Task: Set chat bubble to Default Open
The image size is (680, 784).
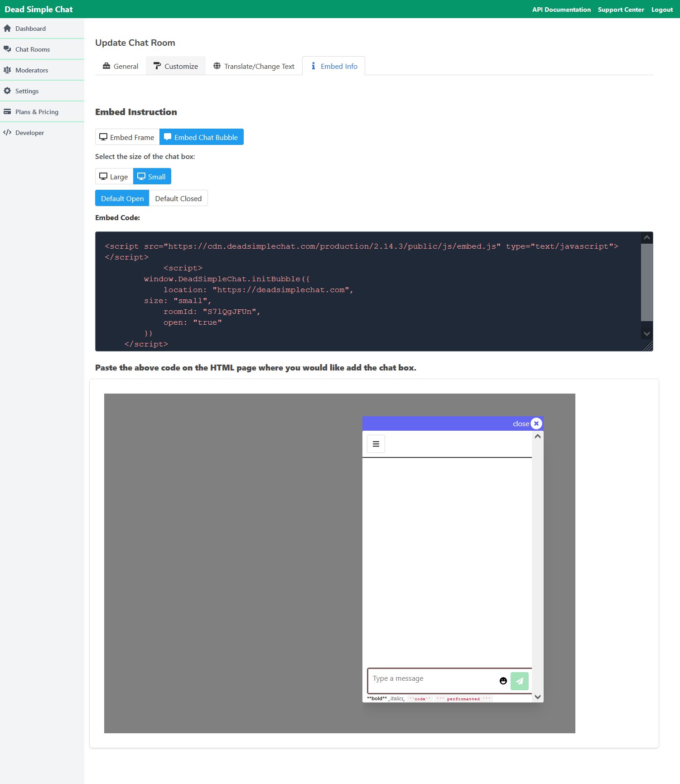Action: tap(122, 198)
